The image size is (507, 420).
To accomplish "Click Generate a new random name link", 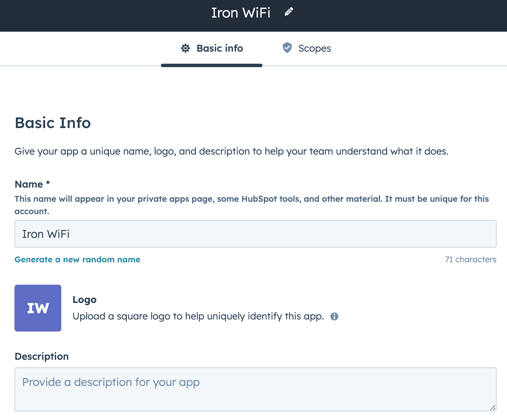I will point(77,260).
